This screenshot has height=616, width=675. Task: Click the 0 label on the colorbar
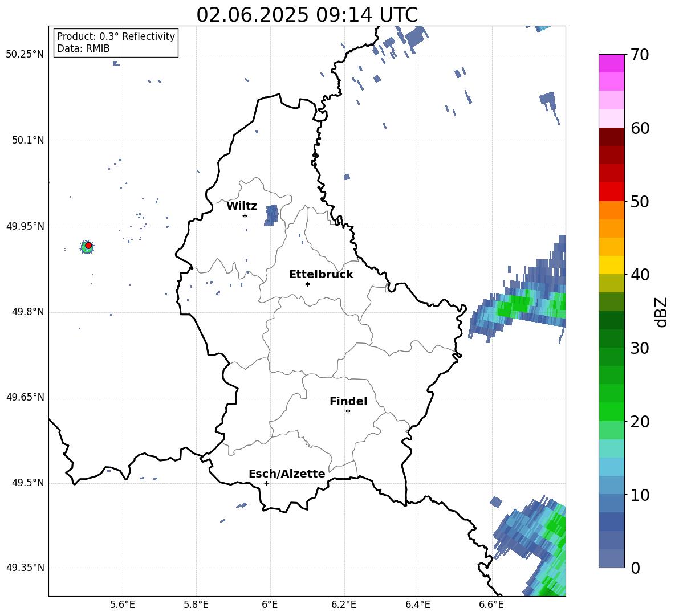tap(635, 568)
